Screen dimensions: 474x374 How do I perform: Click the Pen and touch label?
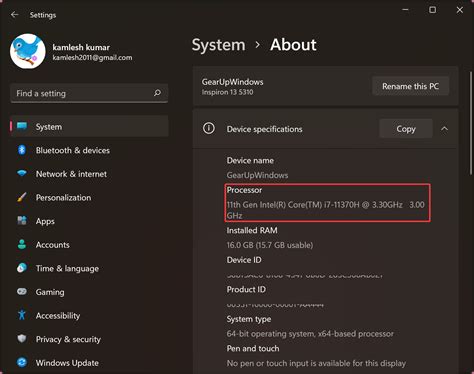pyautogui.click(x=253, y=348)
